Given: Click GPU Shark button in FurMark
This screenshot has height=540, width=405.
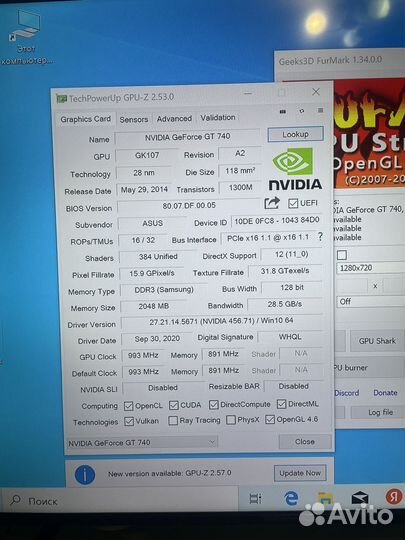Looking at the screenshot, I should point(377,341).
